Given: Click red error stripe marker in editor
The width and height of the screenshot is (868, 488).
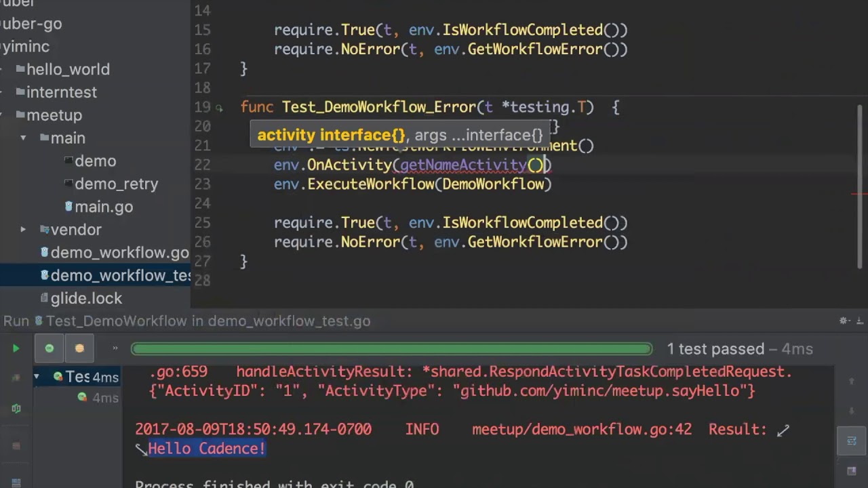Looking at the screenshot, I should (x=859, y=195).
